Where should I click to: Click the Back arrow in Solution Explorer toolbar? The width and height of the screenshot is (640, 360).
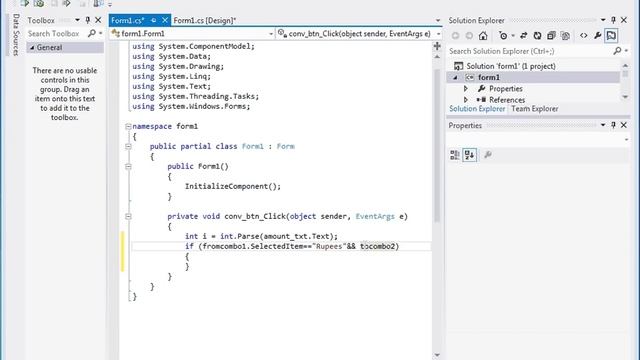coord(456,36)
